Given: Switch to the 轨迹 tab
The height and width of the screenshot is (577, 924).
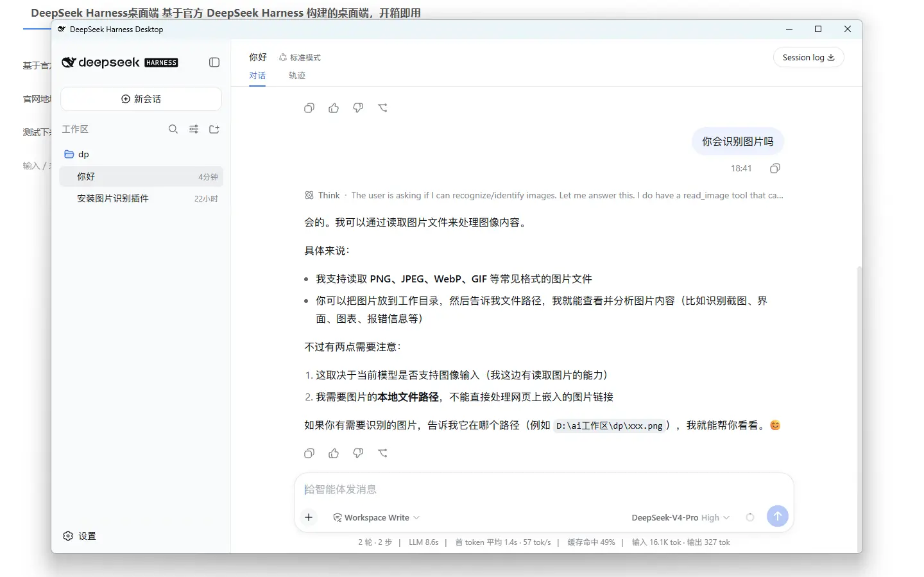Looking at the screenshot, I should 297,76.
